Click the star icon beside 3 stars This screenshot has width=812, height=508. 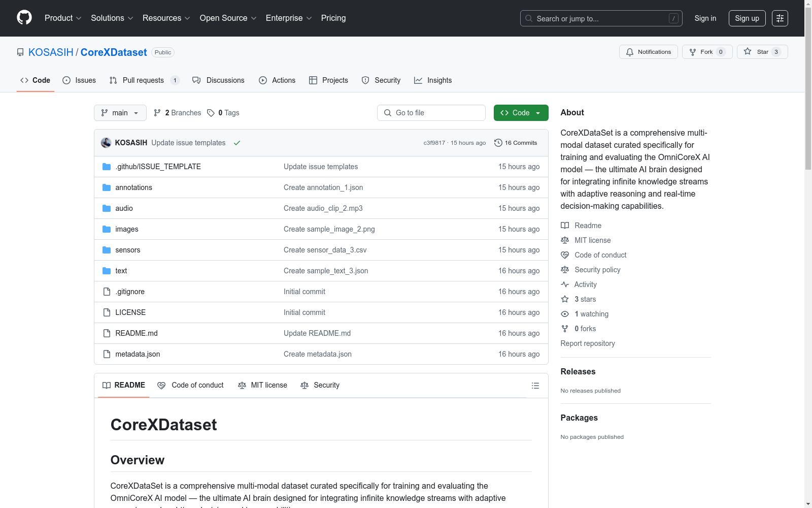[x=565, y=299]
